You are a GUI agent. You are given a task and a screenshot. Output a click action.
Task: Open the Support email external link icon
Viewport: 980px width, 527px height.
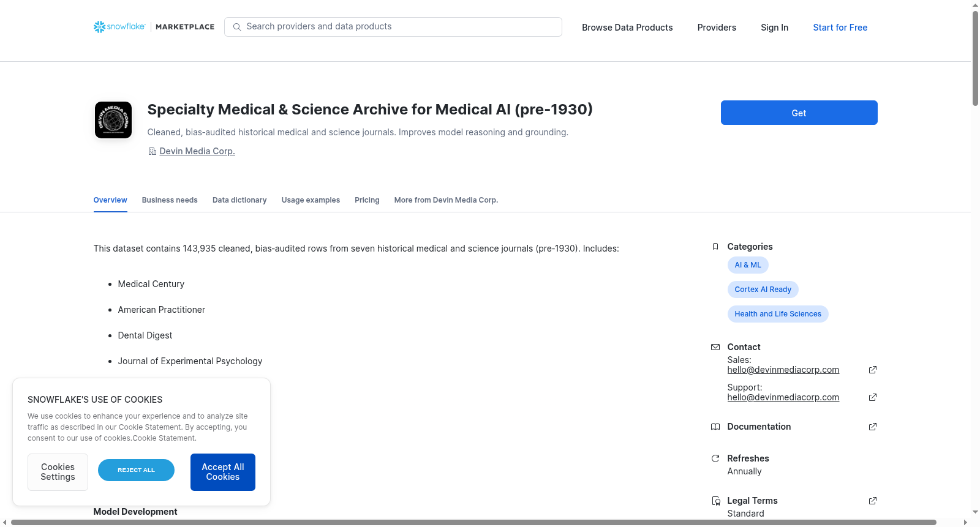click(x=873, y=397)
